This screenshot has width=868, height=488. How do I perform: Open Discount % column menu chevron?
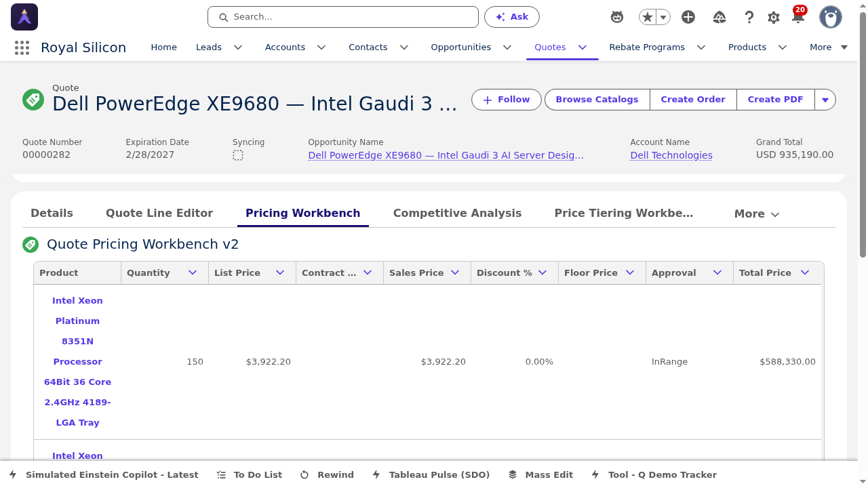pos(542,272)
